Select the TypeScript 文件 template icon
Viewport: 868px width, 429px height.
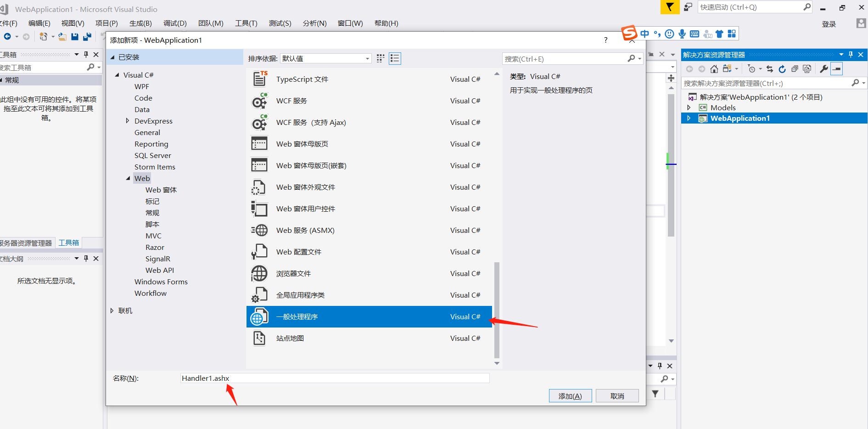coord(260,79)
